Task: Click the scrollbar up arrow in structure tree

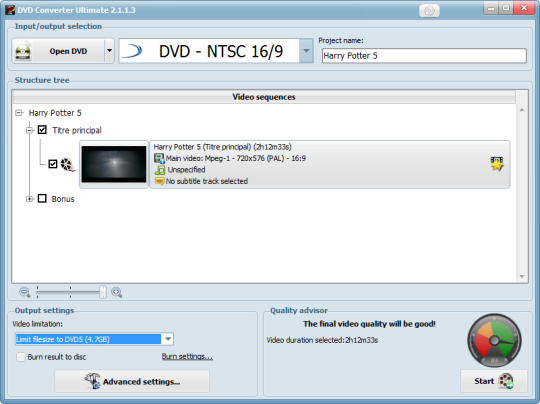Action: click(x=522, y=110)
